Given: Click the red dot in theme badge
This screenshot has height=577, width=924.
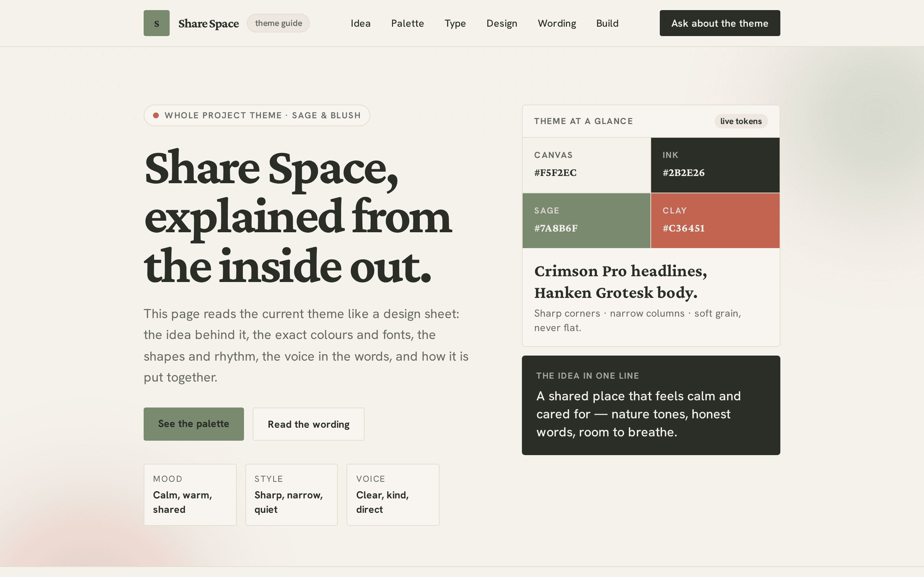Looking at the screenshot, I should 156,115.
